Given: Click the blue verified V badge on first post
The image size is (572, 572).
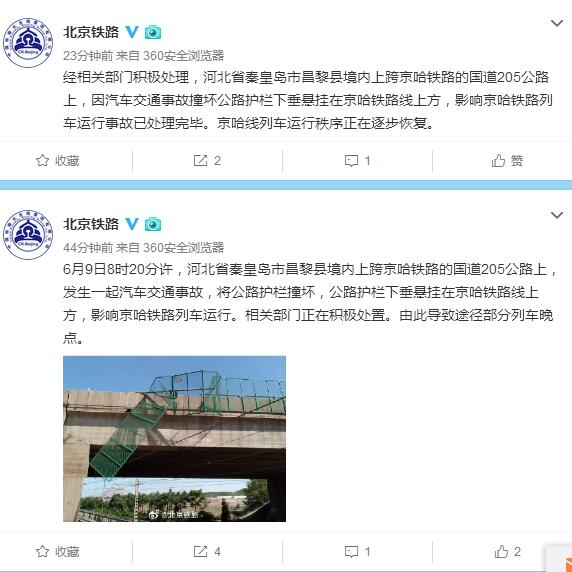Looking at the screenshot, I should click(x=132, y=32).
